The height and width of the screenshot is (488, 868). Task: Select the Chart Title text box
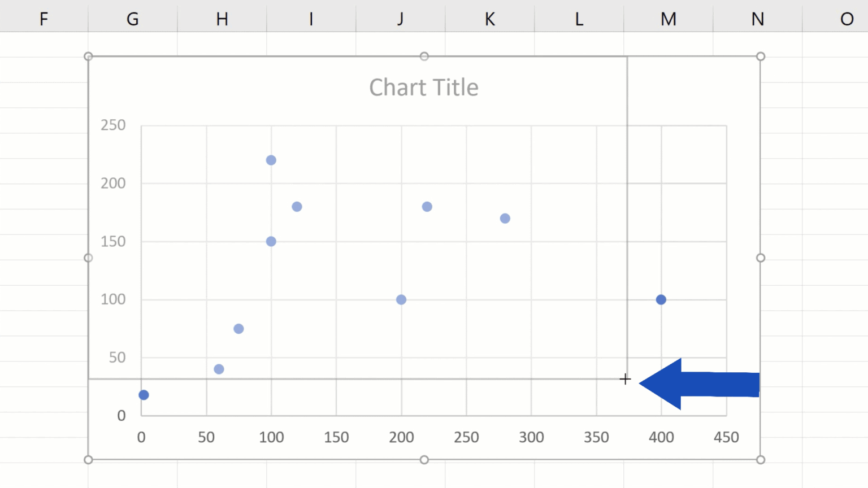(x=424, y=87)
